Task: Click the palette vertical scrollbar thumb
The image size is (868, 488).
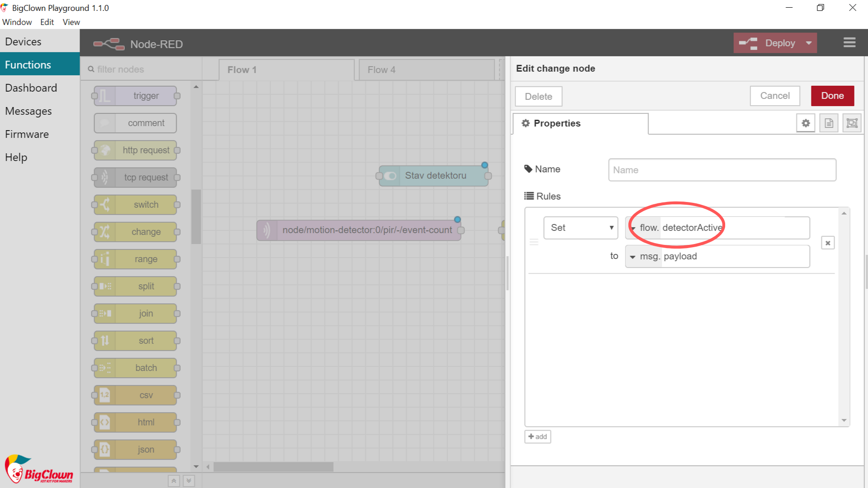Action: coord(196,217)
